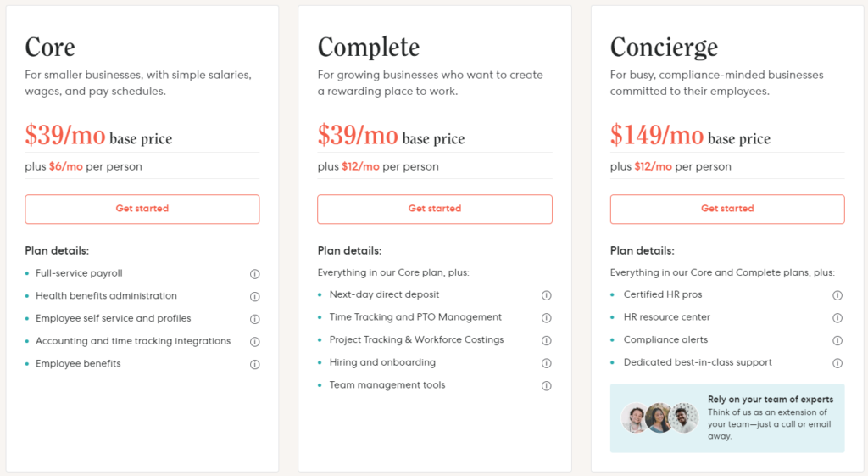The image size is (868, 476).
Task: Get started with the Concierge plan
Action: click(x=727, y=209)
